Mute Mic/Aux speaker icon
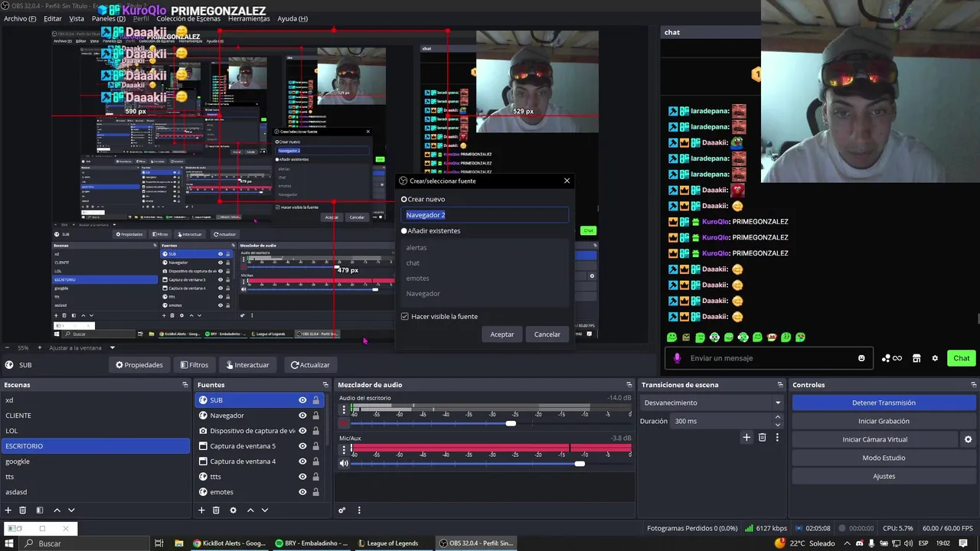The image size is (980, 551). (x=344, y=463)
